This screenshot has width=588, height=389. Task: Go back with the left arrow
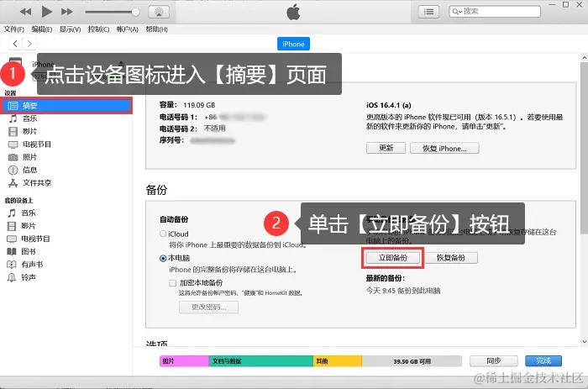pos(15,44)
